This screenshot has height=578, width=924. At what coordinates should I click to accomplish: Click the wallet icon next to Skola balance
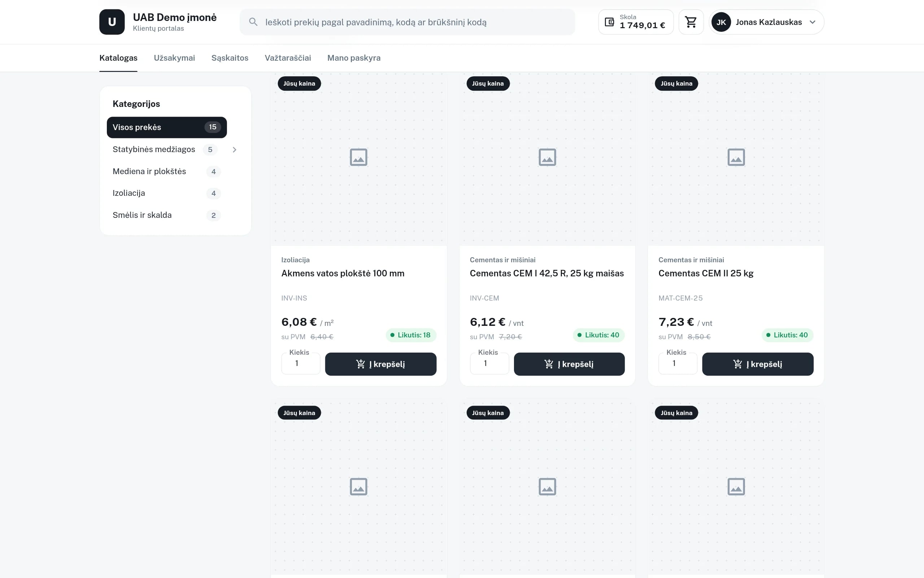609,22
